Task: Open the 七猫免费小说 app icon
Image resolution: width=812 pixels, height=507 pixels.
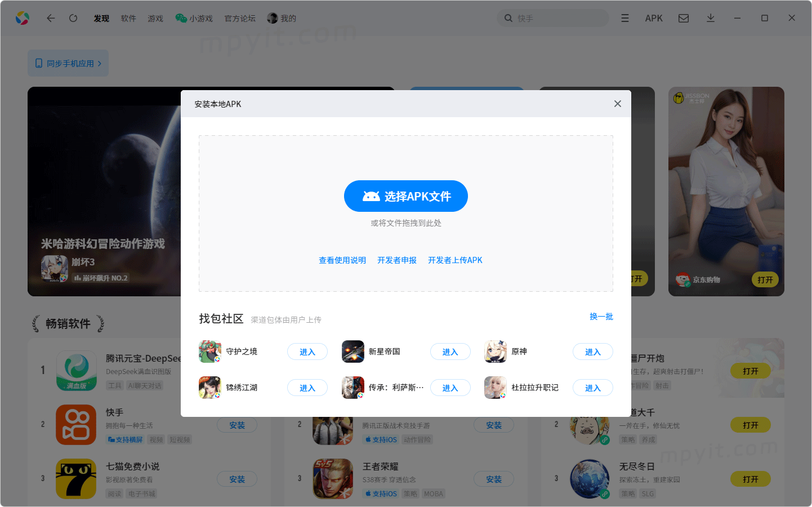Action: tap(76, 479)
